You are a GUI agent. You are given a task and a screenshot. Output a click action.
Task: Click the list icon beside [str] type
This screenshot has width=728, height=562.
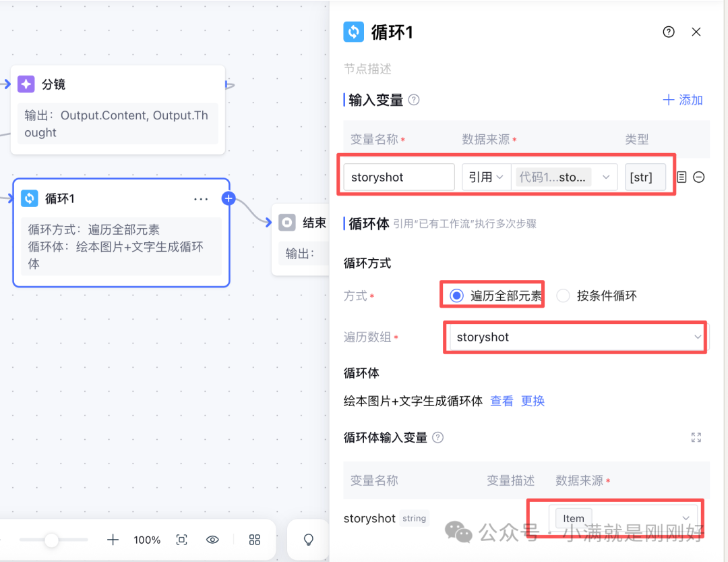(x=681, y=177)
